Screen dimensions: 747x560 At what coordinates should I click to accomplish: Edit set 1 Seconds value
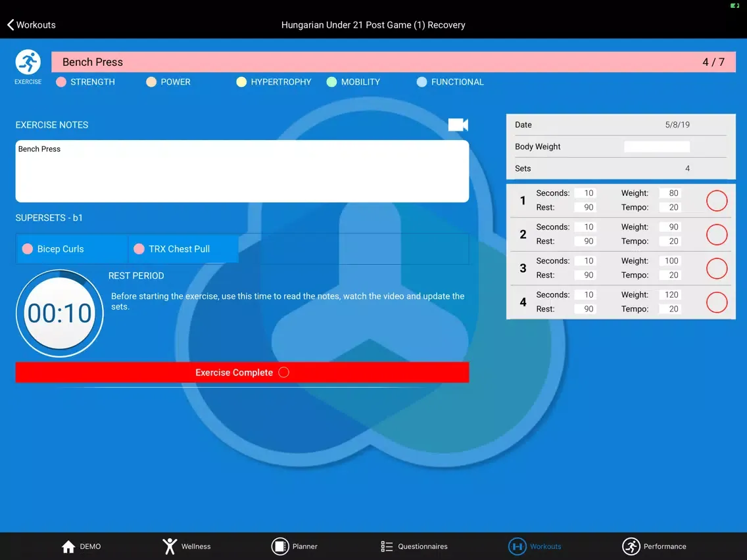585,193
